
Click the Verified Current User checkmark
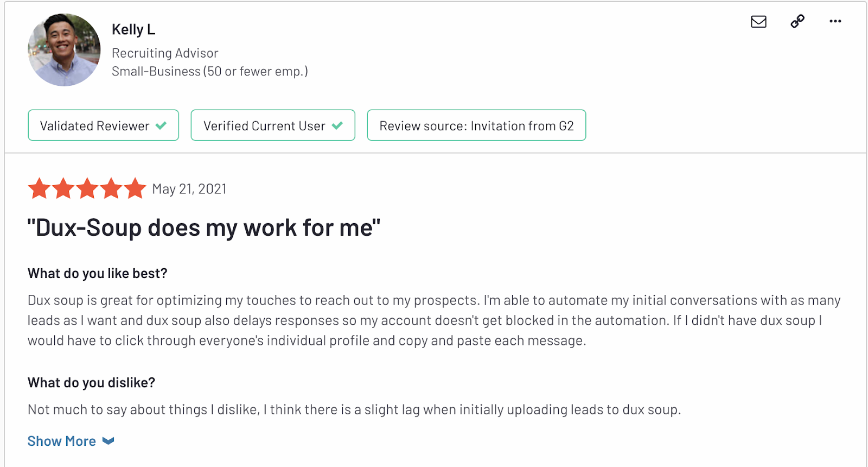(x=337, y=125)
